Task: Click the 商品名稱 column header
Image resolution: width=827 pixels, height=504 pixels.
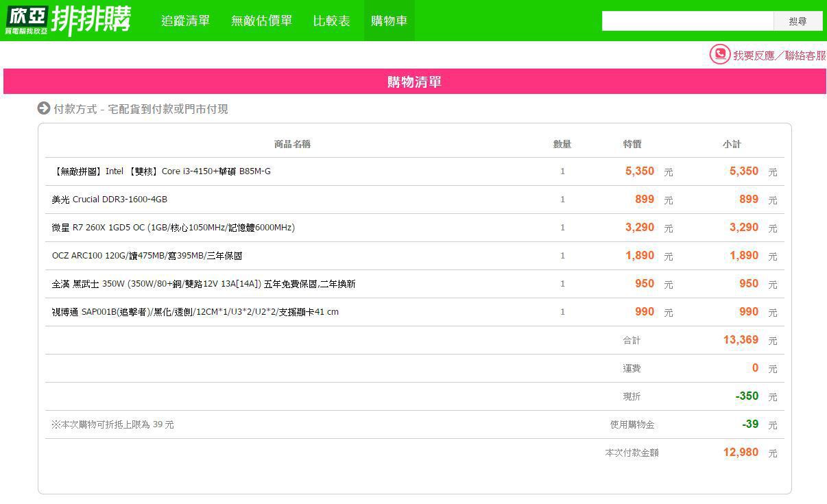Action: 292,144
